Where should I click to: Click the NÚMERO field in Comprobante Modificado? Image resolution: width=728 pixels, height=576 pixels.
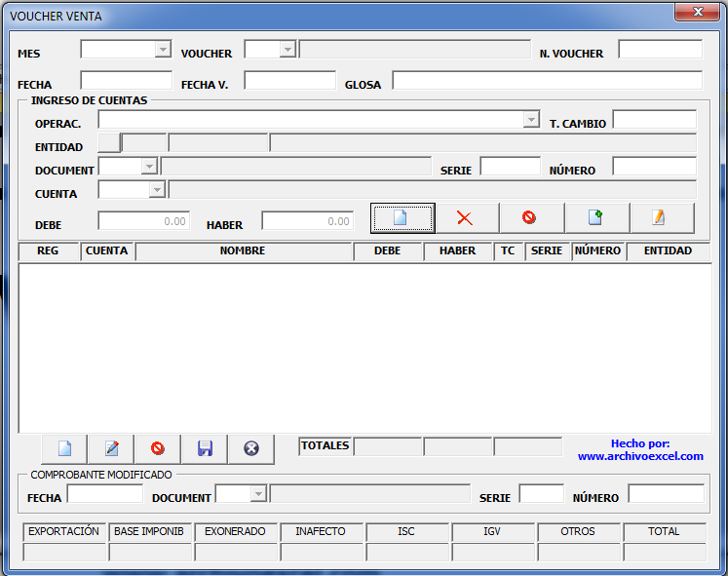pyautogui.click(x=667, y=493)
